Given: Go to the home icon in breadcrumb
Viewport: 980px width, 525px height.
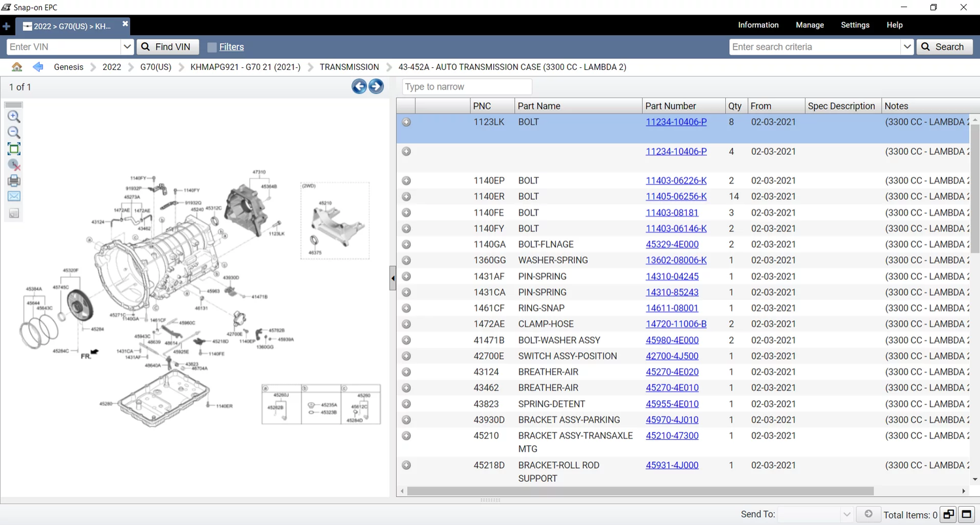Looking at the screenshot, I should 17,67.
